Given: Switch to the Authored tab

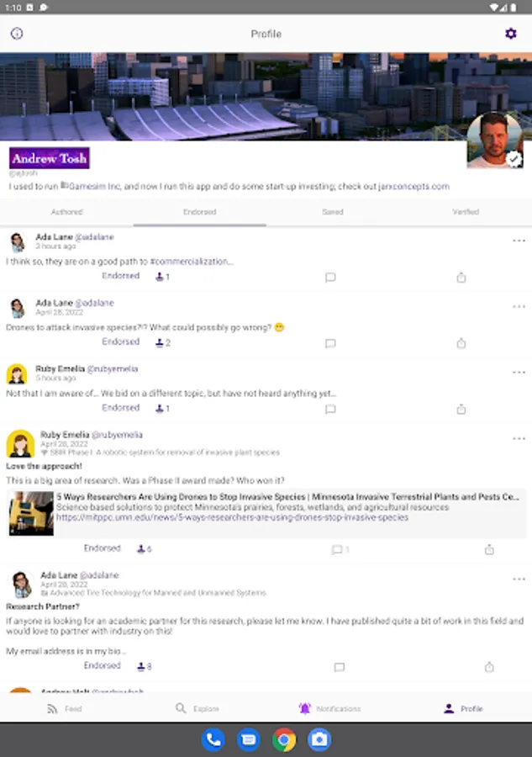Looking at the screenshot, I should (66, 212).
